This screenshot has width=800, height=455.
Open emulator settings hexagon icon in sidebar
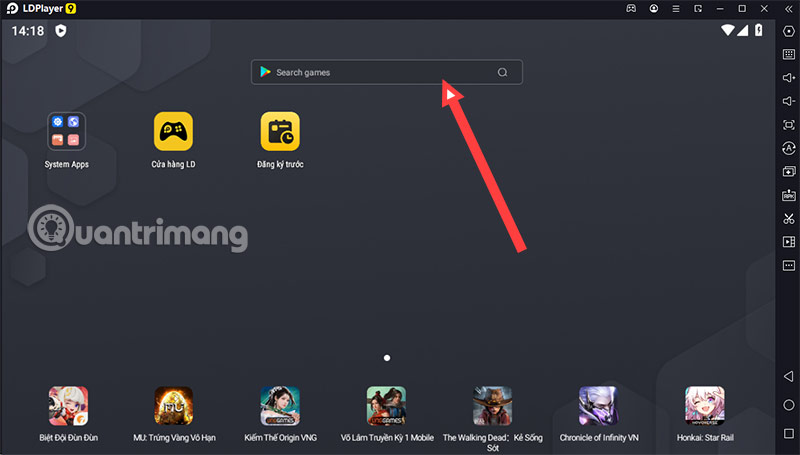[x=789, y=31]
